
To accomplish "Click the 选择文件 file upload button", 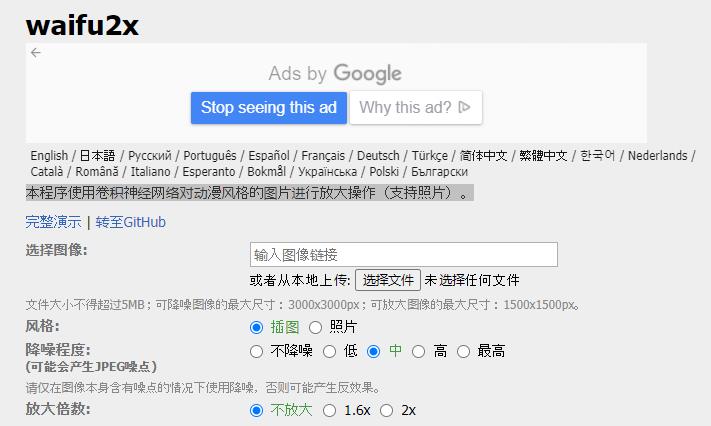I will pos(388,280).
